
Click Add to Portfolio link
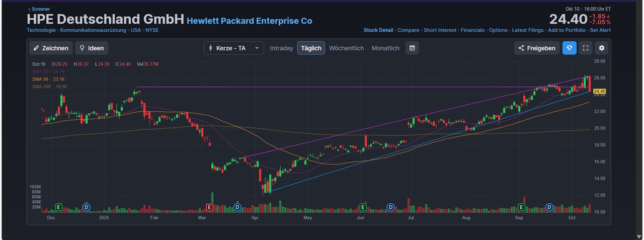[567, 30]
